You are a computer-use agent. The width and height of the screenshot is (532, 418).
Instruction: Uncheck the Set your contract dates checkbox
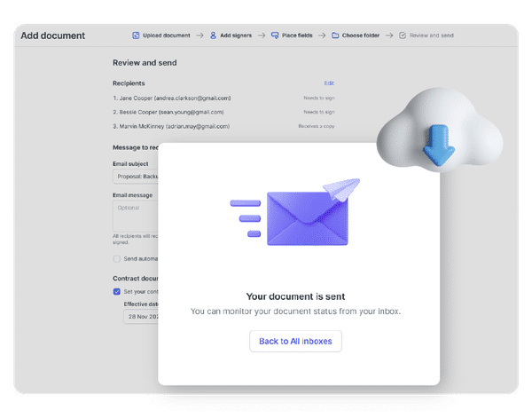pyautogui.click(x=117, y=290)
